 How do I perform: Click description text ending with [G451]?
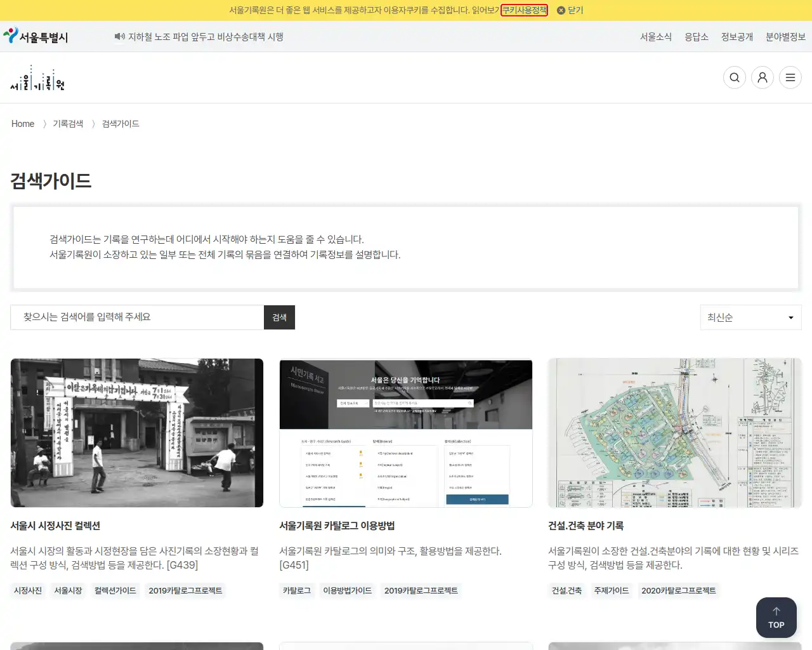tap(390, 558)
